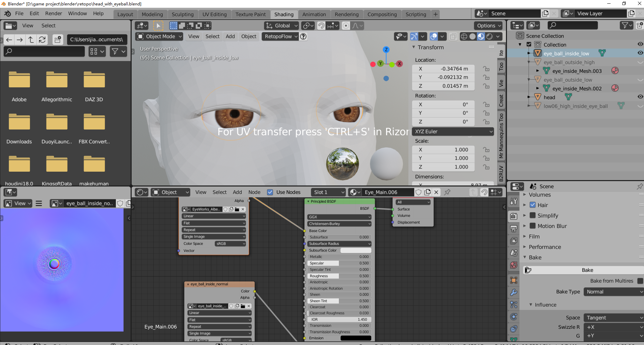This screenshot has width=644, height=345.
Task: Expand the Performance panel
Action: [x=545, y=247]
